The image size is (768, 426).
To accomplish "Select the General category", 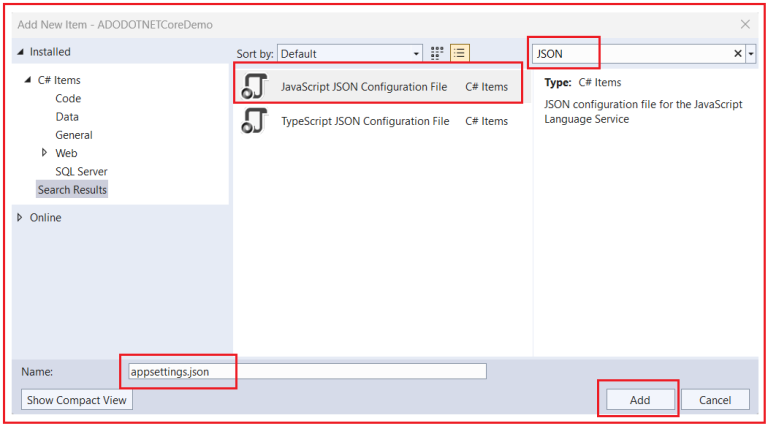I will (73, 135).
